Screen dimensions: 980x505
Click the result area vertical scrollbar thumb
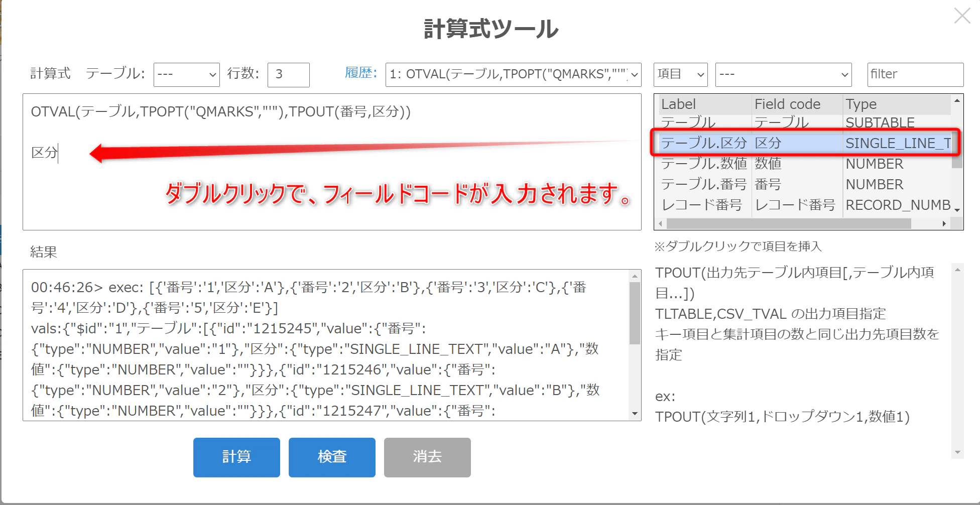pos(635,313)
